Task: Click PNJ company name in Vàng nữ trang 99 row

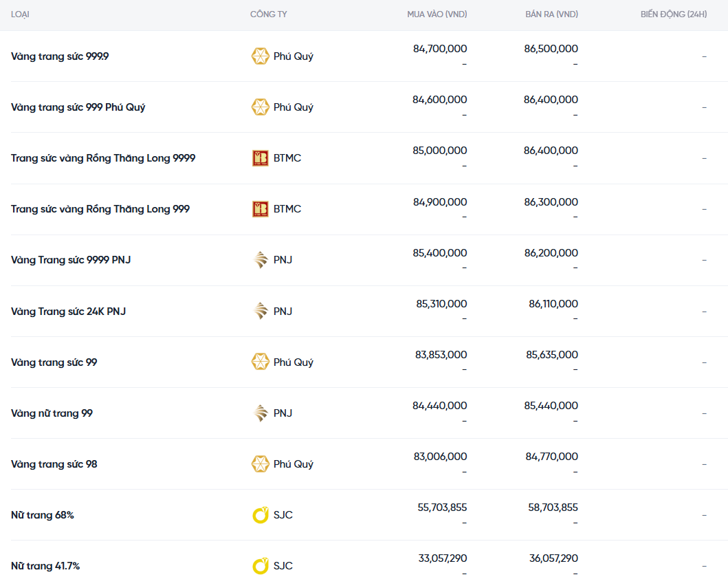Action: [283, 413]
